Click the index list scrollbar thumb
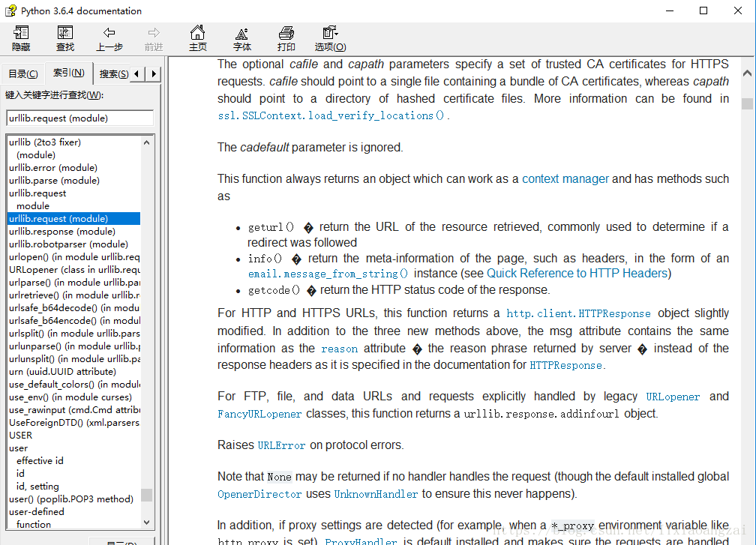This screenshot has width=756, height=545. (x=146, y=495)
